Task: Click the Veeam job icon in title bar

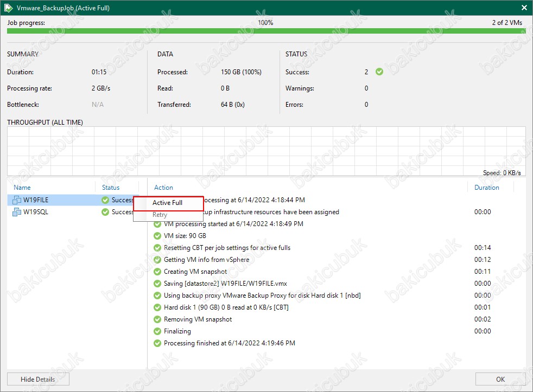Action: [8, 8]
